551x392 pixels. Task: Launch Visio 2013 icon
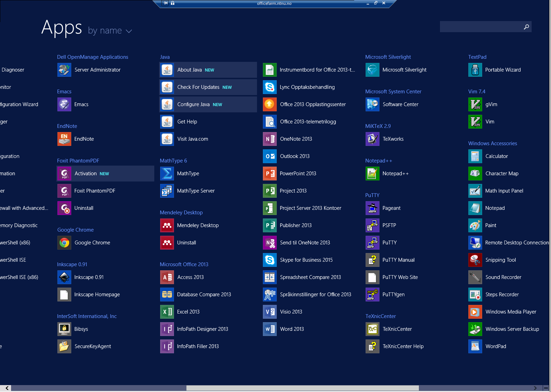click(x=270, y=312)
